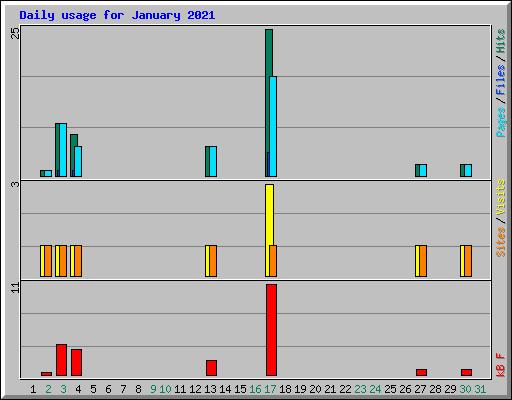Viewport: 512px width, 400px height.
Task: Click day label '20' on the x-axis
Action: point(315,389)
